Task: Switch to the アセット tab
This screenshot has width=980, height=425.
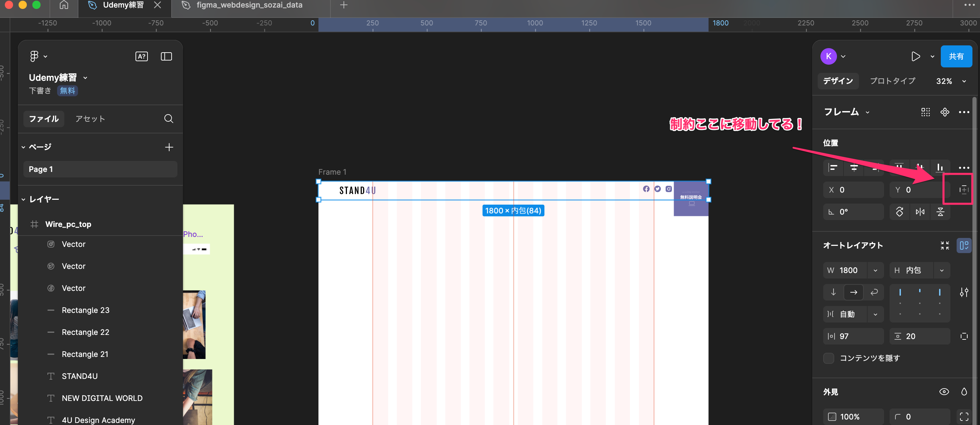Action: click(x=90, y=119)
